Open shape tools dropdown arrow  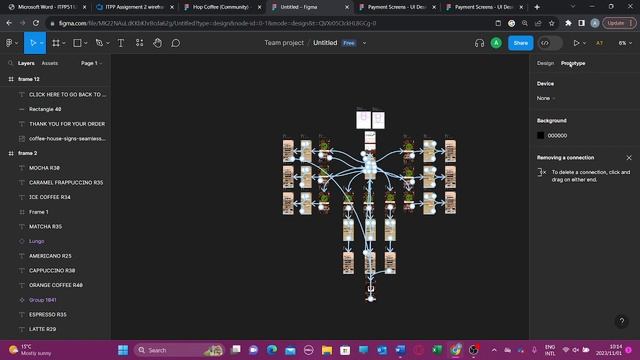click(85, 43)
